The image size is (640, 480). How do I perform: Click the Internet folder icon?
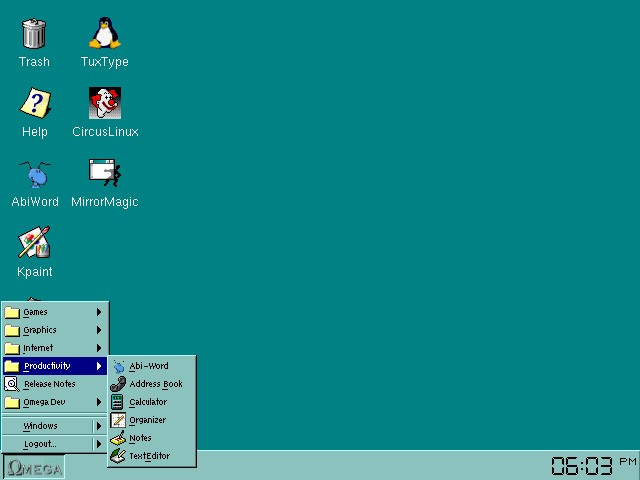click(x=12, y=348)
